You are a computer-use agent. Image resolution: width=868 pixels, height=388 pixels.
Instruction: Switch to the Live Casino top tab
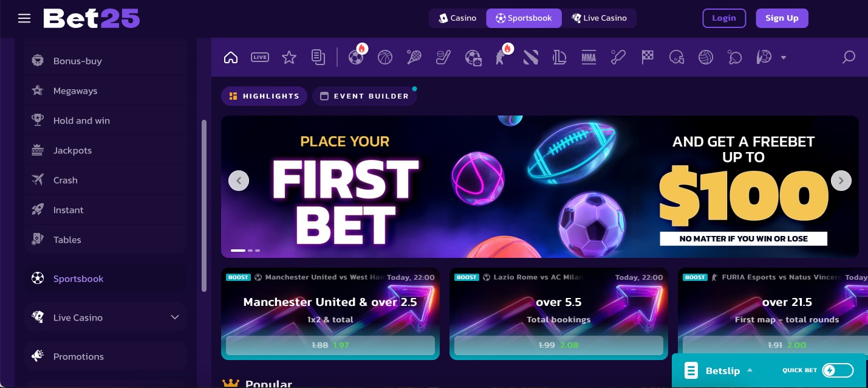click(600, 18)
